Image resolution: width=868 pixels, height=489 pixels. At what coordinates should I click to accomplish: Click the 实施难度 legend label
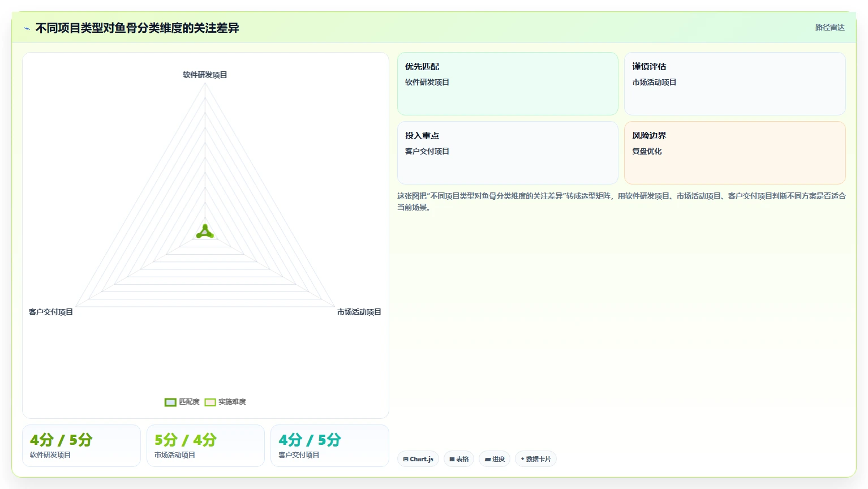click(232, 402)
